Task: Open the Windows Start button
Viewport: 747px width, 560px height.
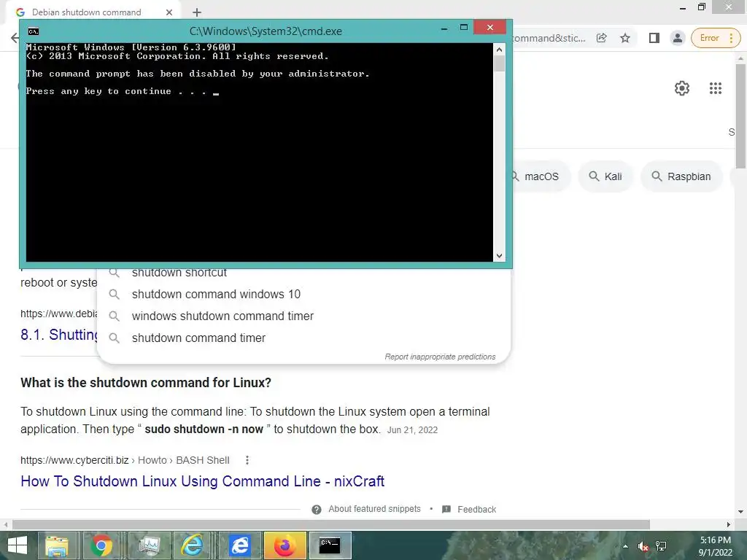Action: coord(18,545)
